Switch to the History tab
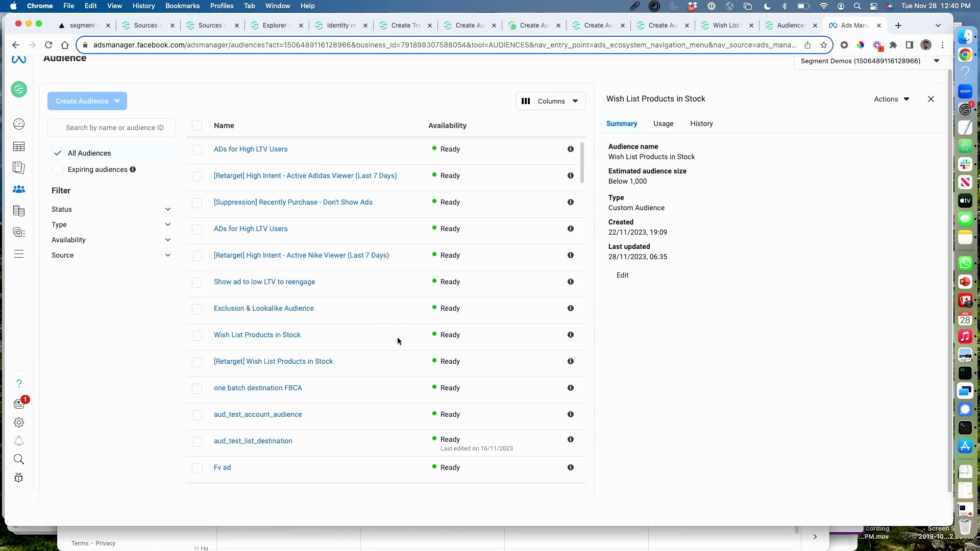 click(x=701, y=123)
